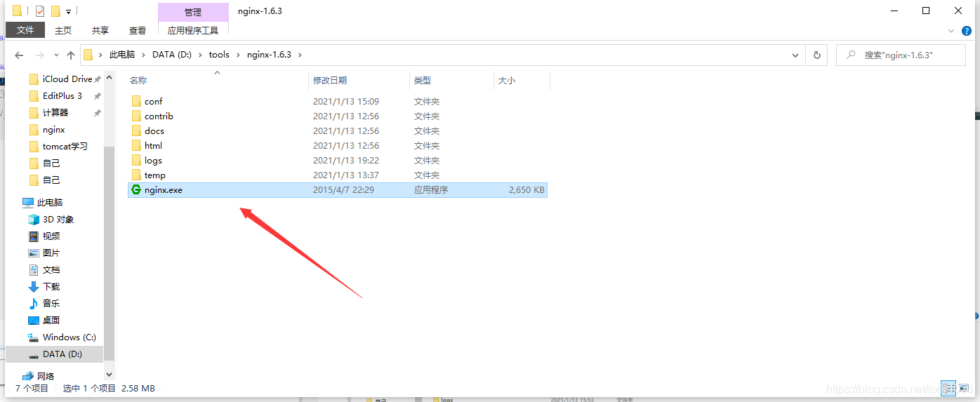
Task: Open 文档 library in the sidebar
Action: (44, 269)
